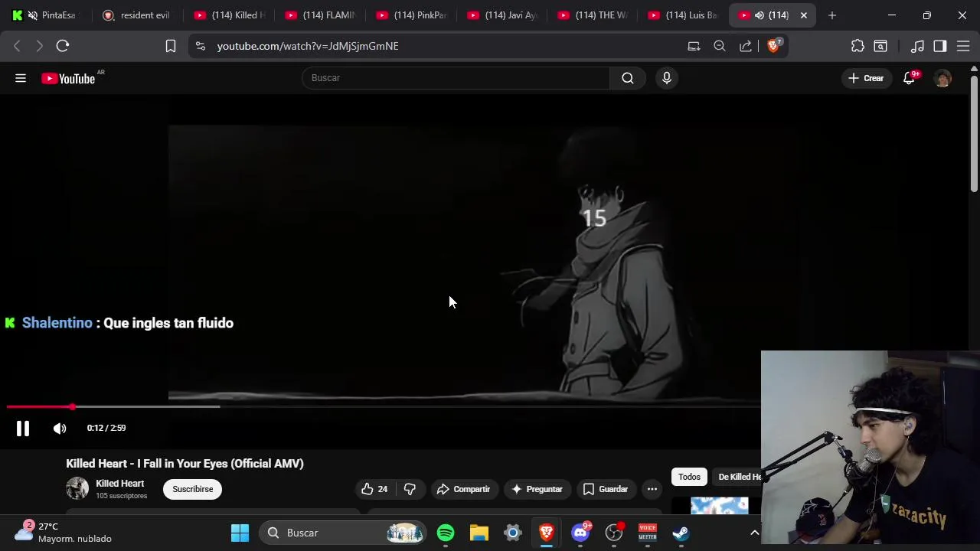Open YouTube notifications bell
The width and height of the screenshot is (980, 551).
910,78
